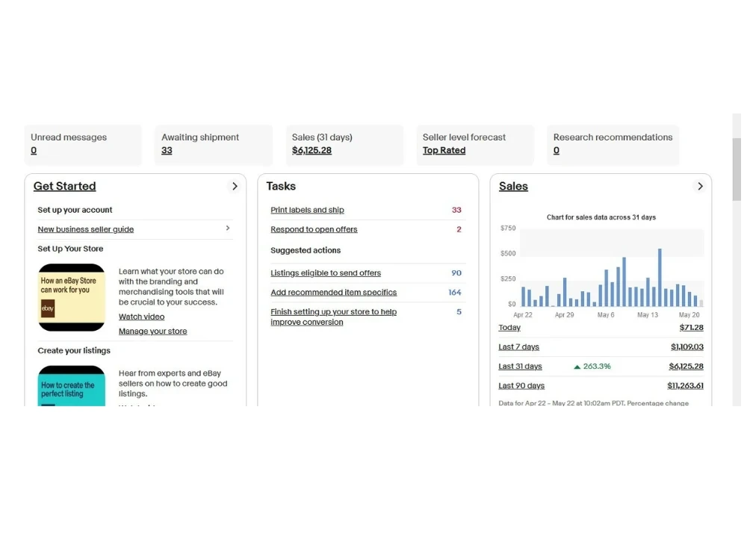747x560 pixels.
Task: Click the 'Create your listings' heading
Action: pyautogui.click(x=74, y=350)
